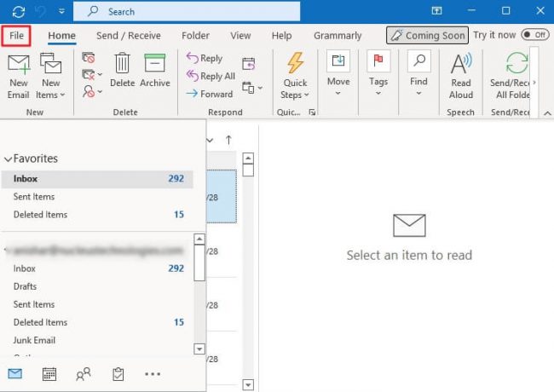
Task: Open the three dots navigation options
Action: (x=153, y=373)
